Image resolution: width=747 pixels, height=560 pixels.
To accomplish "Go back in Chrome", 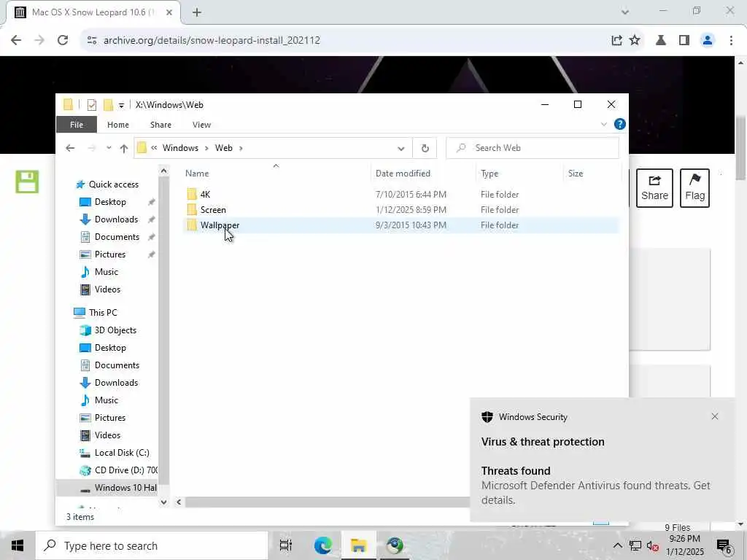I will pyautogui.click(x=16, y=40).
